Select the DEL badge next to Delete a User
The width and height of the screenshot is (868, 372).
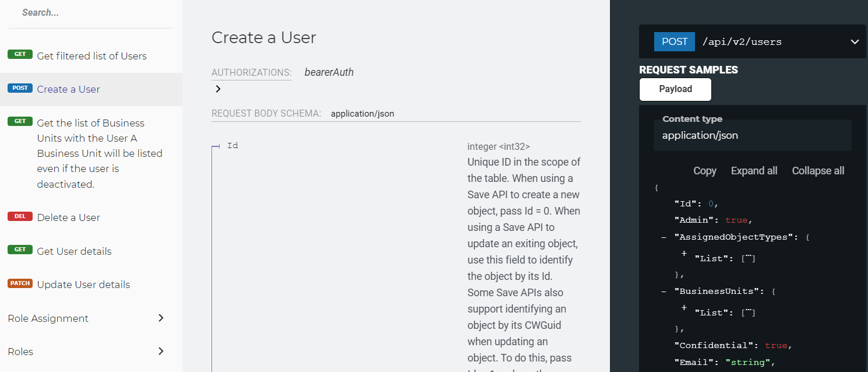coord(20,216)
